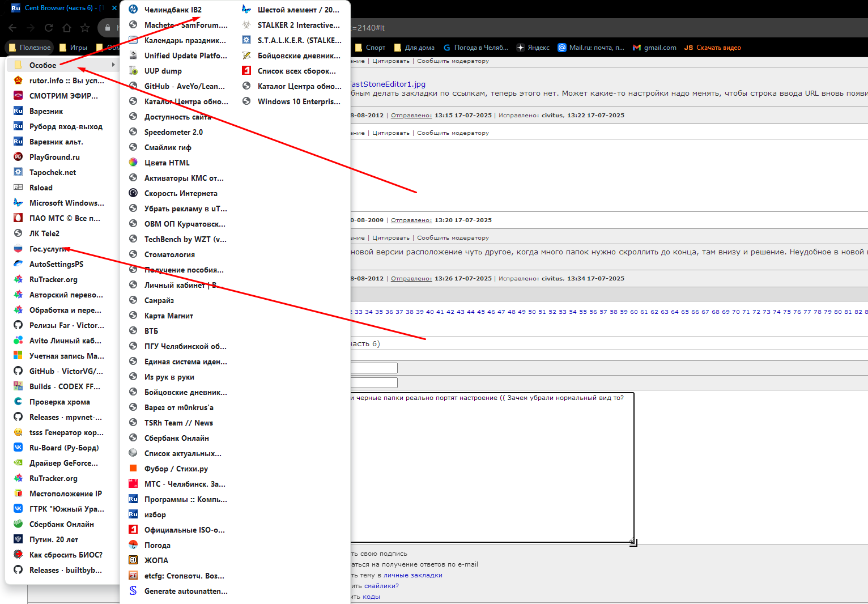Screen dimensions: 868x604
Task: Select the ВТБ bookmark entry
Action: (x=151, y=331)
